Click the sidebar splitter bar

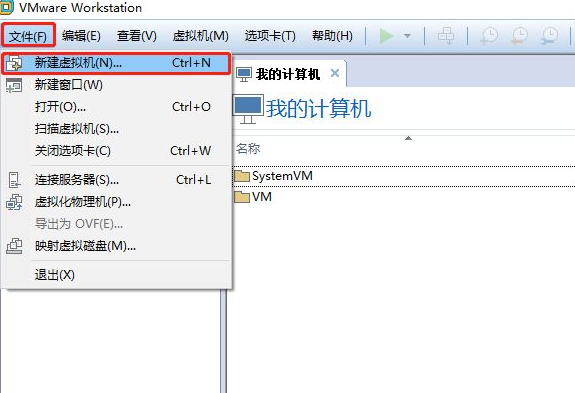[x=223, y=341]
